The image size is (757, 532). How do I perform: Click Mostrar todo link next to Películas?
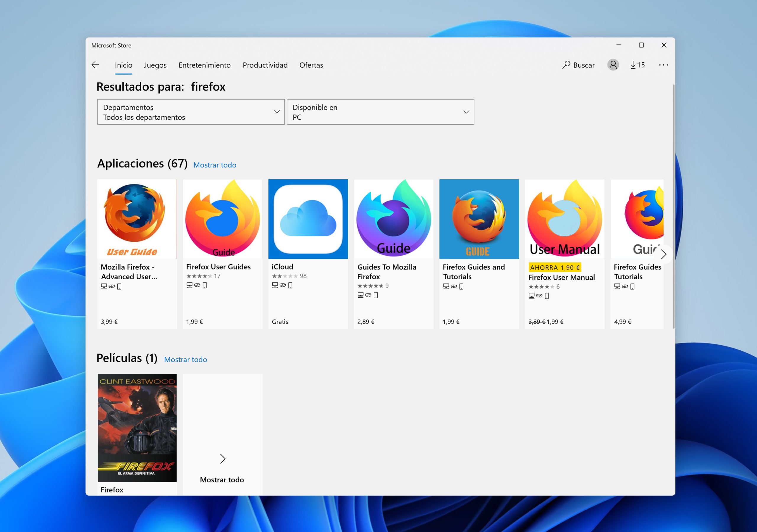[x=186, y=359]
